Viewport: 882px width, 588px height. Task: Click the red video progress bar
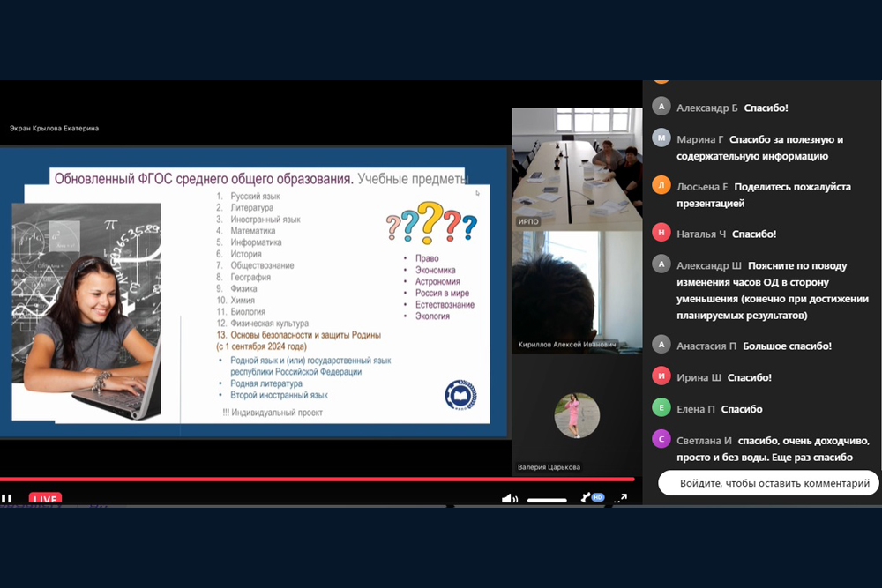318,480
